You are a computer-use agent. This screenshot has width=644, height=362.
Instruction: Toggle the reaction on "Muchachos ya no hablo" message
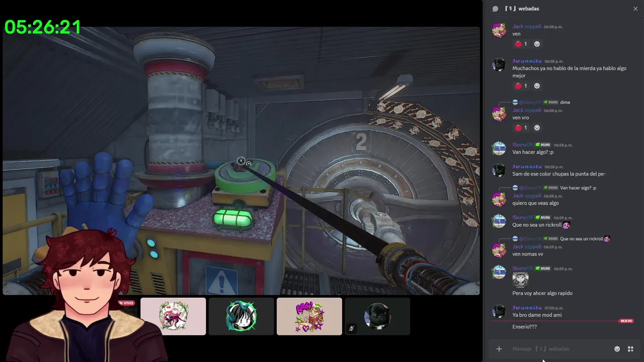pyautogui.click(x=521, y=85)
